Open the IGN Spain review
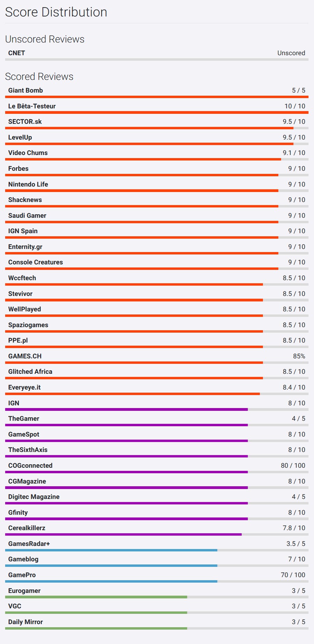This screenshot has height=644, width=314. click(23, 231)
